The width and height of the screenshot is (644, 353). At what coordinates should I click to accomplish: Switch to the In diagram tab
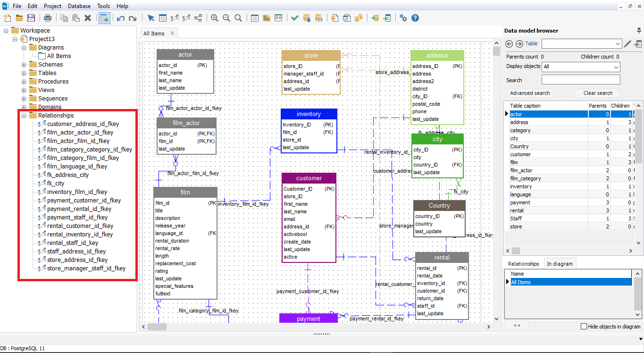(560, 264)
